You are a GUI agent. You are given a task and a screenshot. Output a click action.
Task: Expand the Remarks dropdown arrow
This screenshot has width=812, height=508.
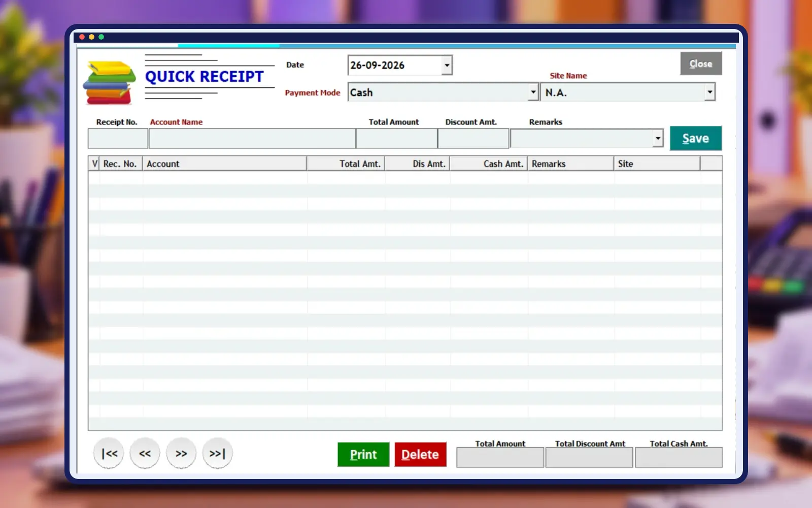click(x=658, y=138)
